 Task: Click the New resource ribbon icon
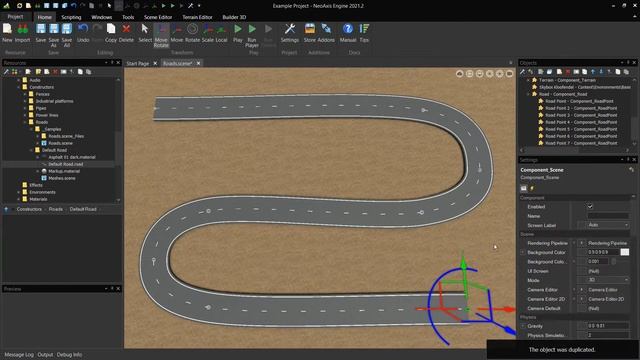click(x=7, y=33)
